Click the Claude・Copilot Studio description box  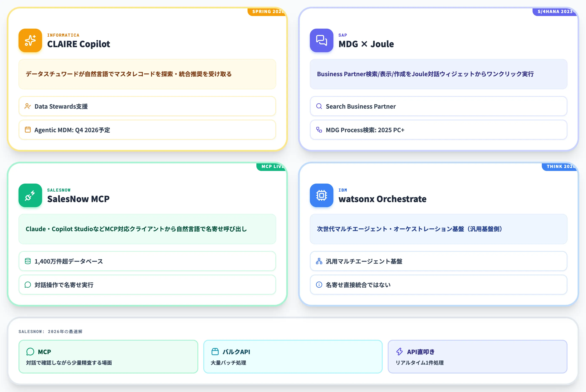(x=147, y=229)
